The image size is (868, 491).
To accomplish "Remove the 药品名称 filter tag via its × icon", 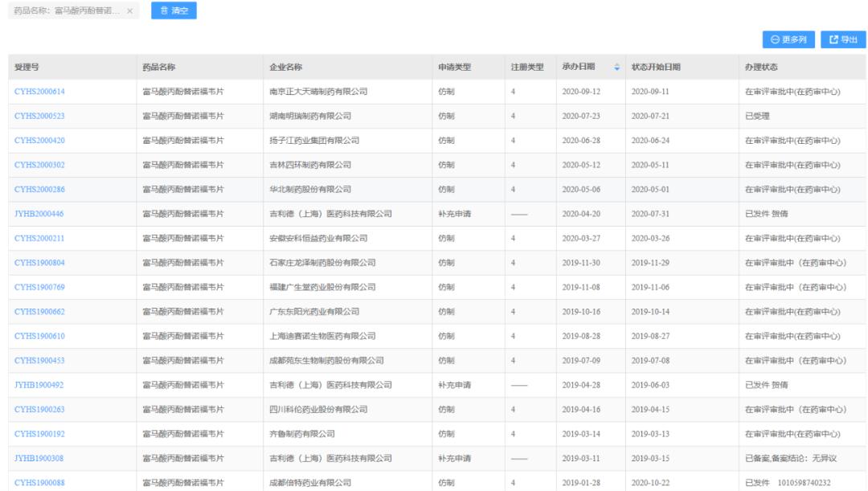I will pyautogui.click(x=129, y=11).
